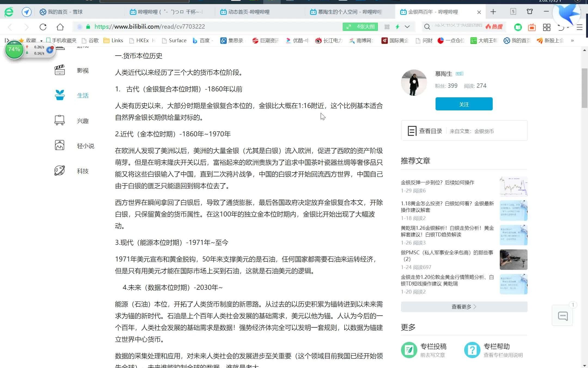Click the 查看目录 document icon

(412, 131)
